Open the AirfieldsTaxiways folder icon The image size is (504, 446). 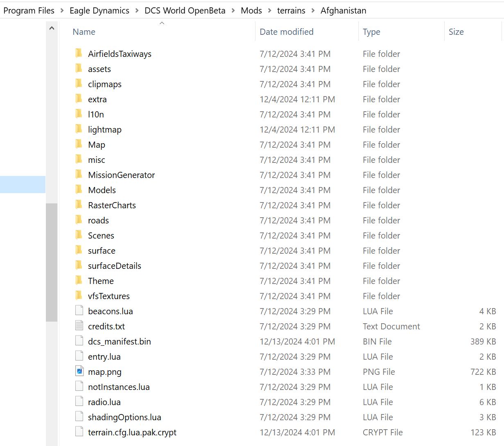79,53
